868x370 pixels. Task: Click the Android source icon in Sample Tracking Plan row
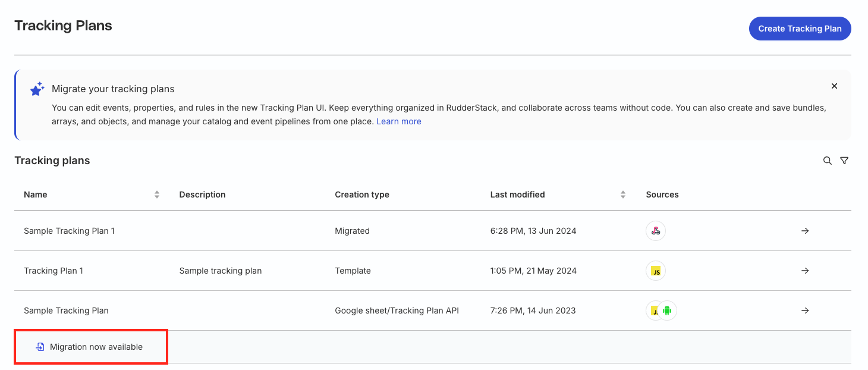tap(668, 311)
